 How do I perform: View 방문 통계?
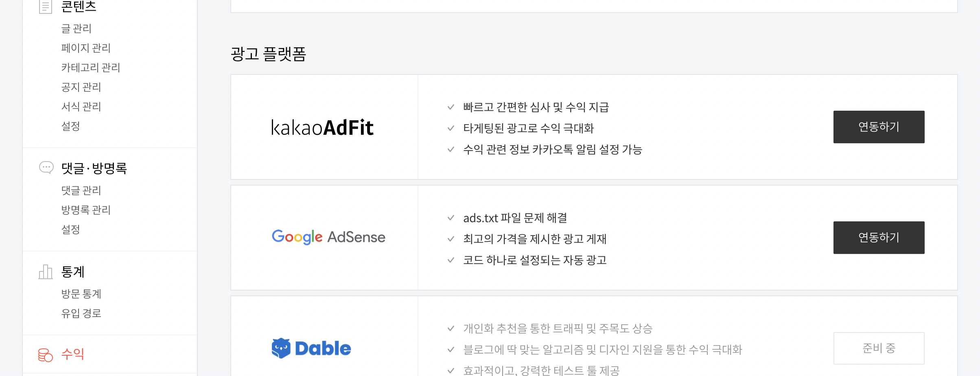(81, 294)
